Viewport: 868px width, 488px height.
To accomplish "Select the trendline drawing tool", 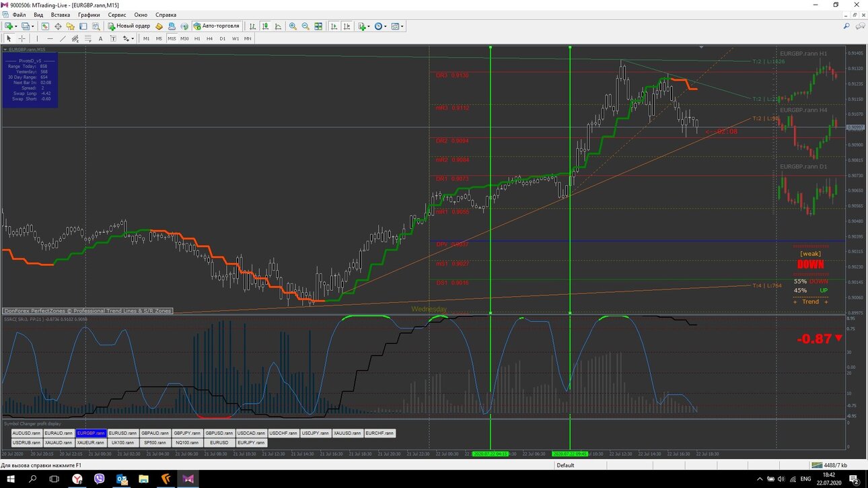I will pos(63,38).
